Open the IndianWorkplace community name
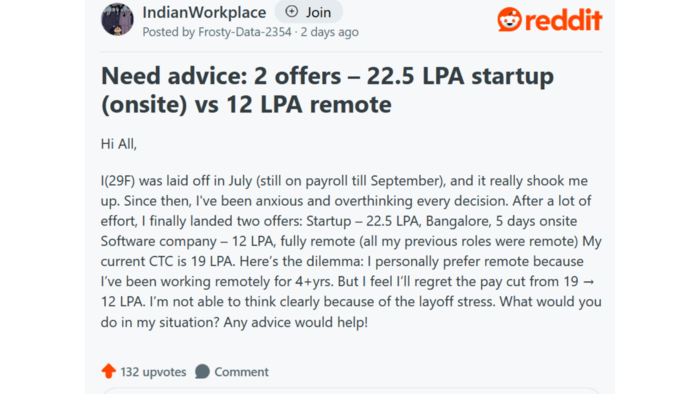Screen dimensions: 700x394 [x=204, y=12]
